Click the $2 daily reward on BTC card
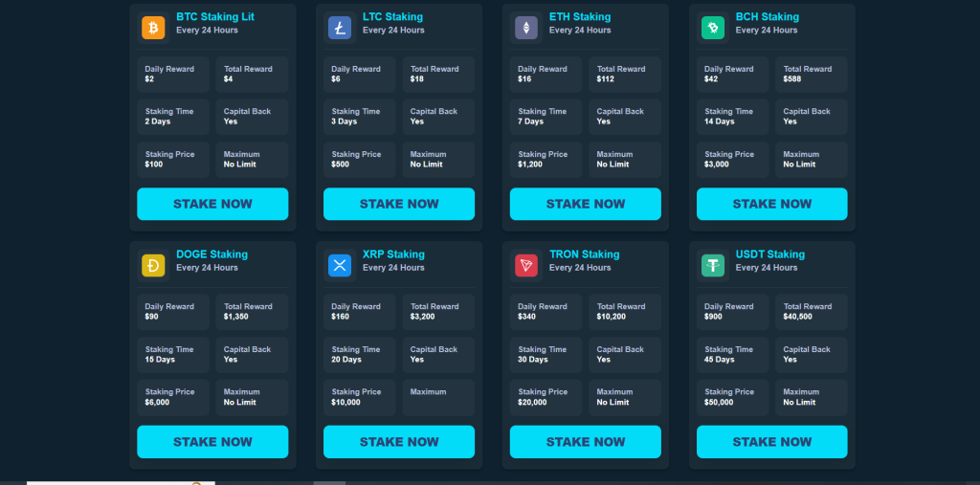980x485 pixels. click(149, 79)
